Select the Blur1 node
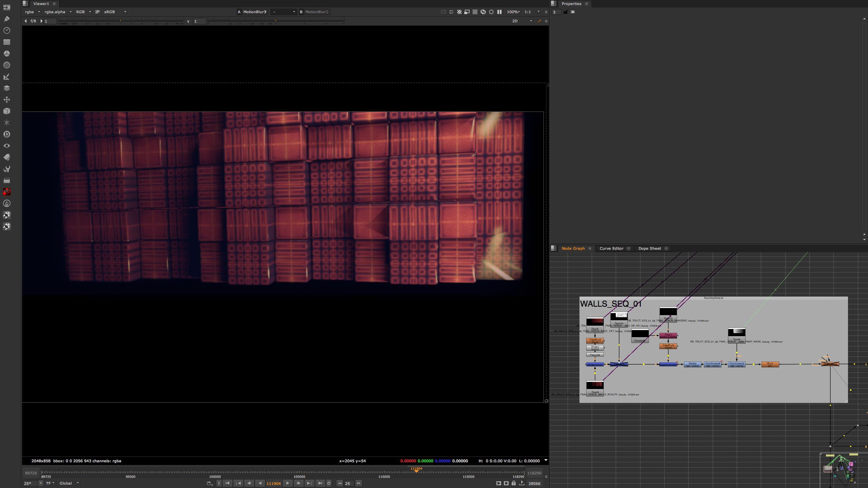Viewport: 868px width, 488px height. 770,364
